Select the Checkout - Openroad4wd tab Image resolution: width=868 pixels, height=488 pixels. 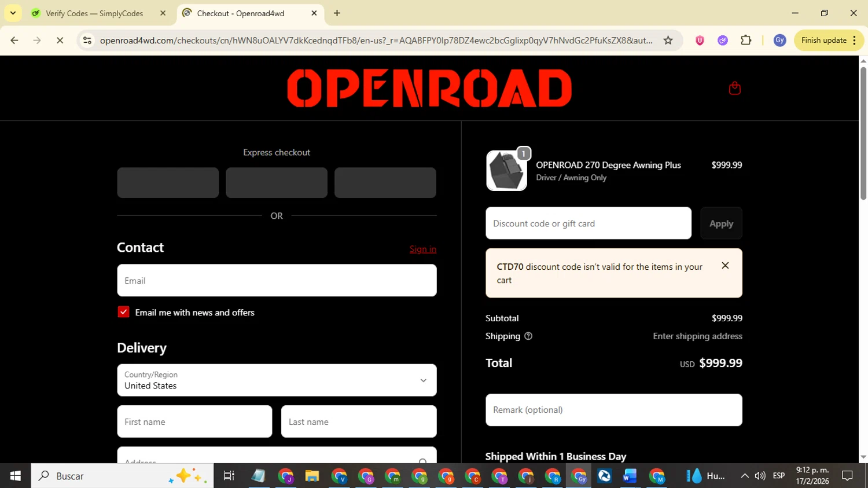[x=240, y=13]
